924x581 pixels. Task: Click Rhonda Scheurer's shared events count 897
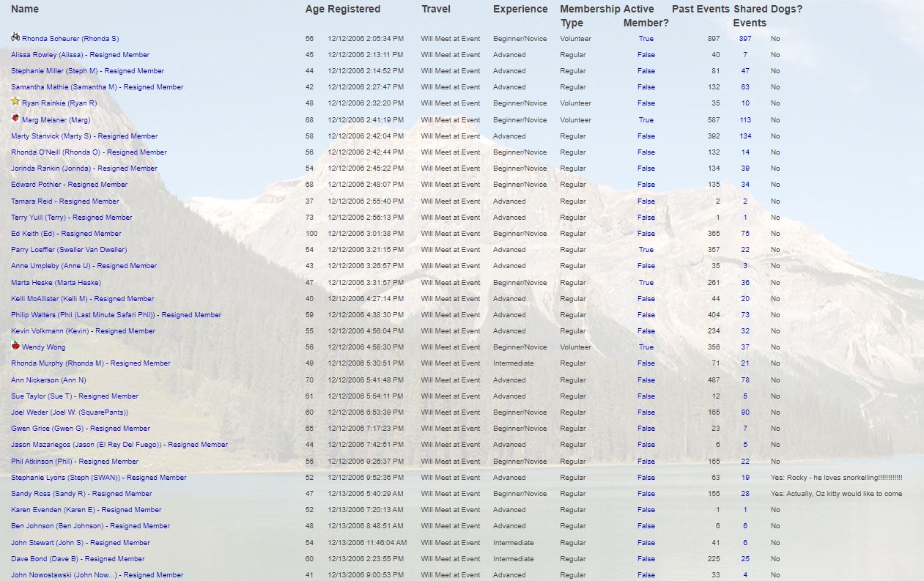tap(744, 39)
